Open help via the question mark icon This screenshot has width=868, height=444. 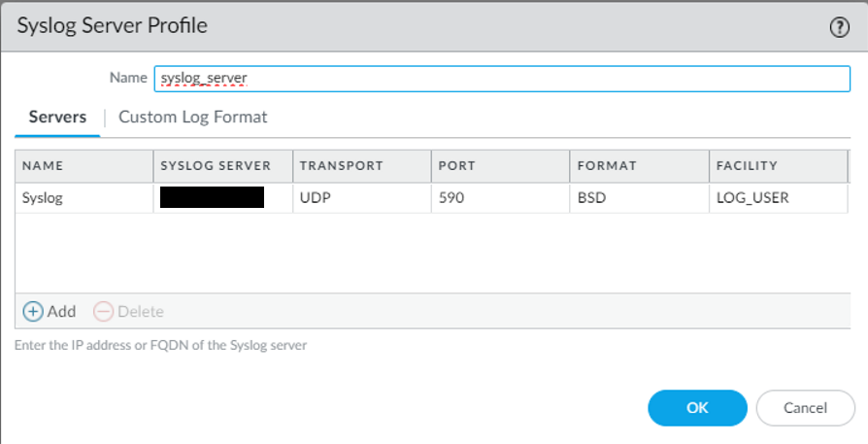pos(840,27)
